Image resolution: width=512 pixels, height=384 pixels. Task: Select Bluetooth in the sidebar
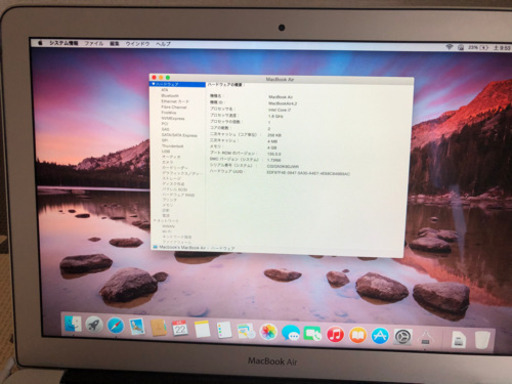click(x=170, y=96)
